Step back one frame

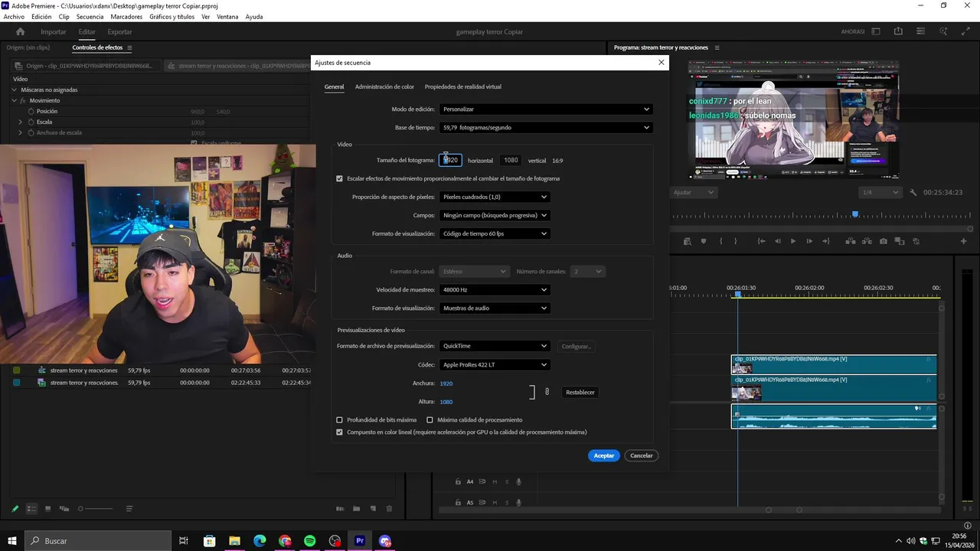tap(778, 241)
